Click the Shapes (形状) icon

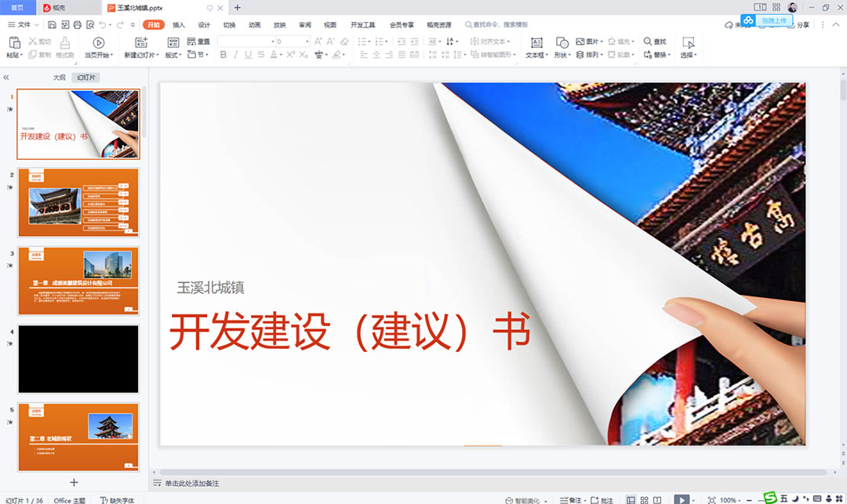pyautogui.click(x=562, y=42)
